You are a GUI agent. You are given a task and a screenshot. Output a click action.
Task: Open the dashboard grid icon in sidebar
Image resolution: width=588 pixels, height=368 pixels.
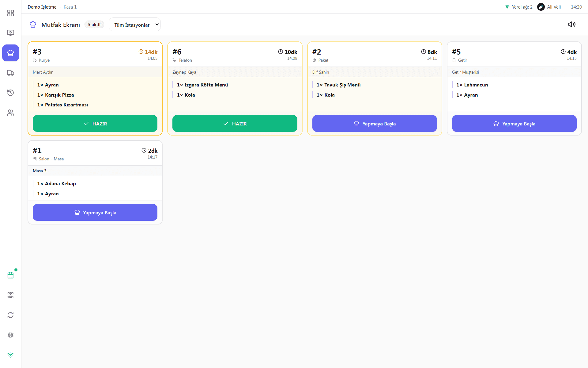[x=10, y=13]
